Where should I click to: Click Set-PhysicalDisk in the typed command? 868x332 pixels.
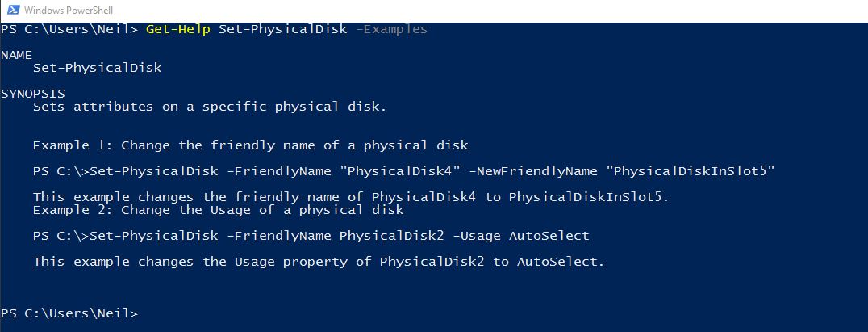[x=282, y=29]
